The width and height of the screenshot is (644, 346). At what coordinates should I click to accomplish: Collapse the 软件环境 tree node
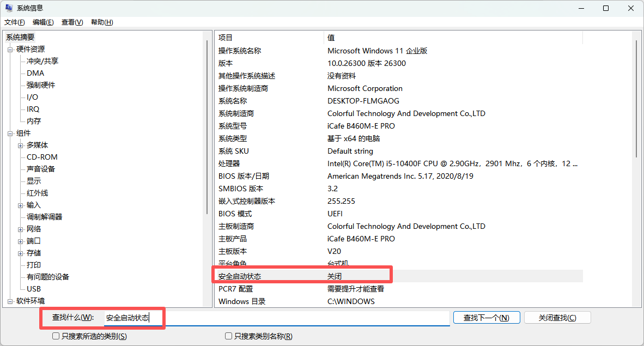pyautogui.click(x=10, y=301)
